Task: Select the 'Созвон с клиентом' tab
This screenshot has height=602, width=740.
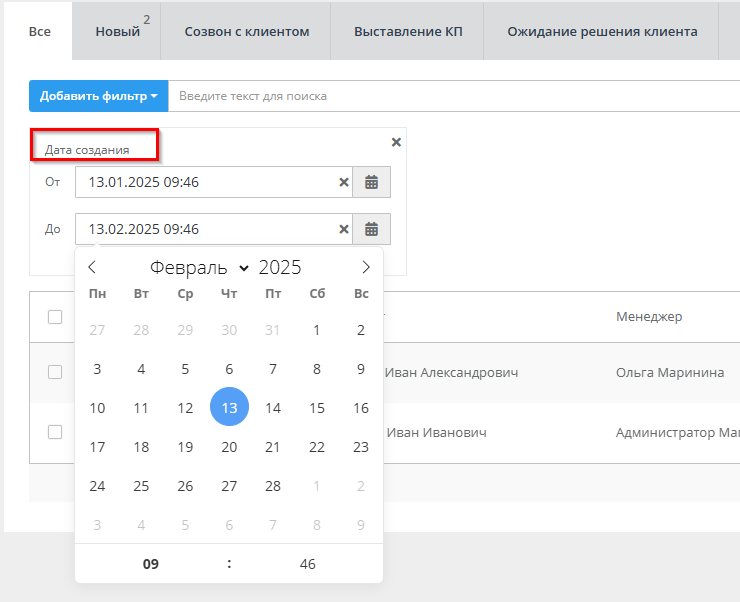Action: click(247, 31)
